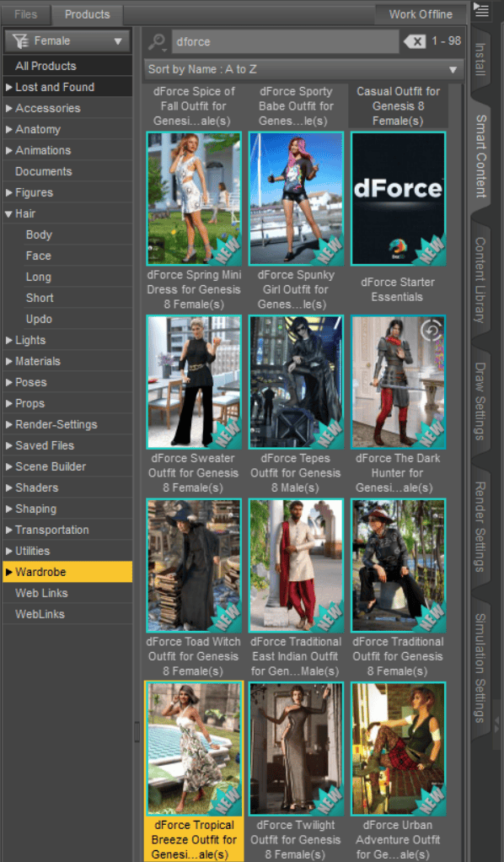
Task: Select the Documents category
Action: tap(67, 171)
